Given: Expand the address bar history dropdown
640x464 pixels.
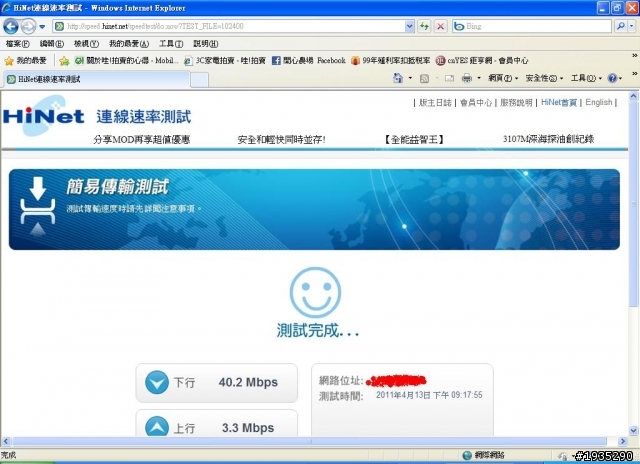Looking at the screenshot, I should [x=409, y=26].
